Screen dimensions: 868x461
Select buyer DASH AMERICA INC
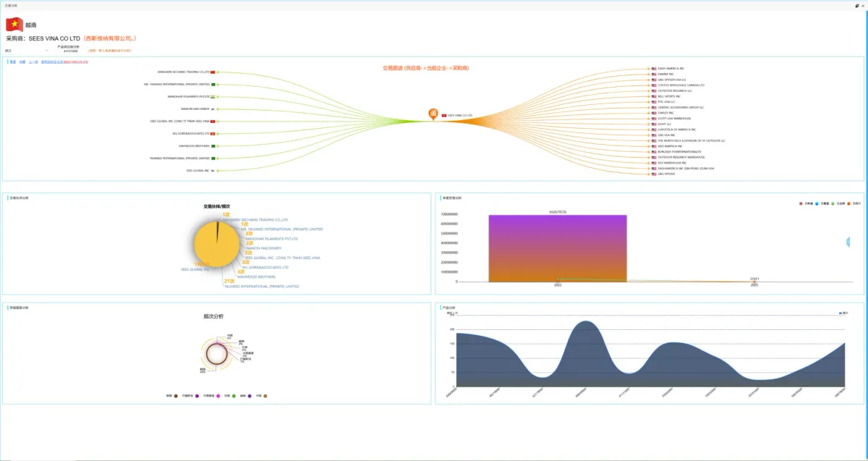point(671,68)
